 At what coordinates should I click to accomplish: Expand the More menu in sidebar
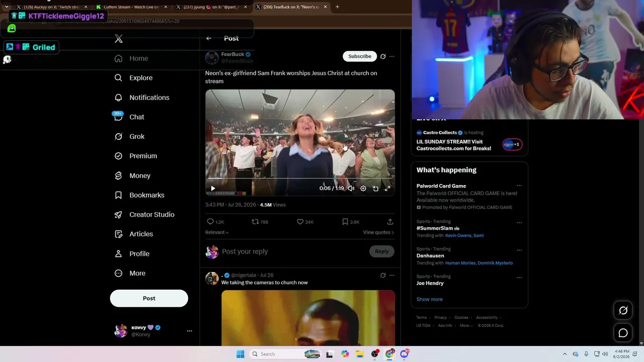click(130, 273)
